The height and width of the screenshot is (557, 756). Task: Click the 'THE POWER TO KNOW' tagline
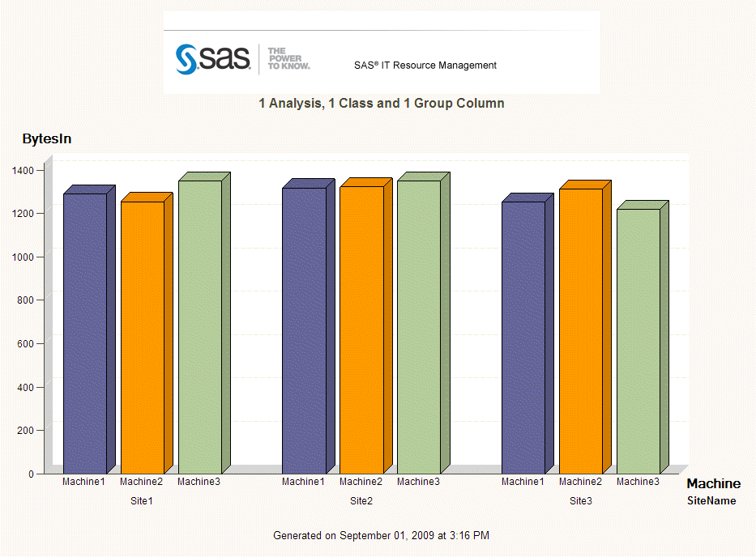point(288,58)
